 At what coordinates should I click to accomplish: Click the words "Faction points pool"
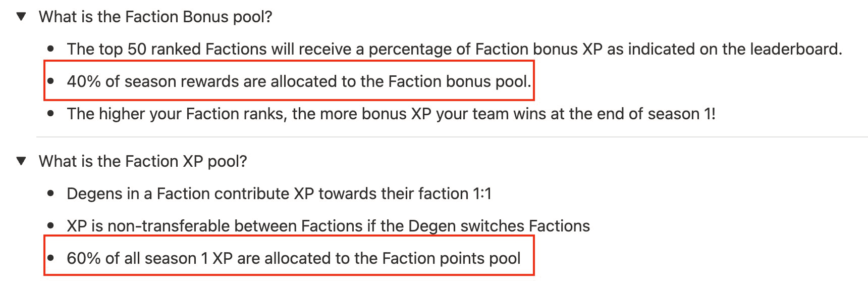451,258
